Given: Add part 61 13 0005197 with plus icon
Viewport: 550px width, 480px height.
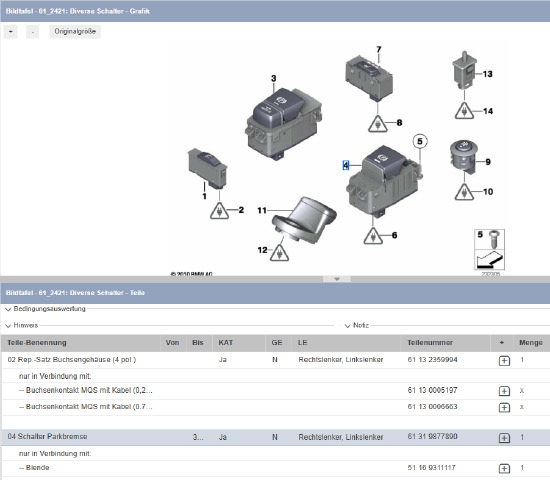Looking at the screenshot, I should (x=504, y=391).
